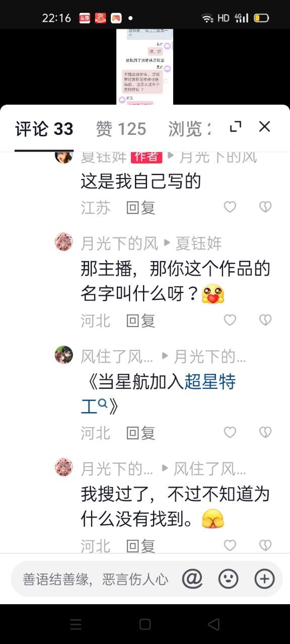Viewport: 290px width, 644px height.
Task: Focus the 善语结善缘 comment input field
Action: coord(96,579)
